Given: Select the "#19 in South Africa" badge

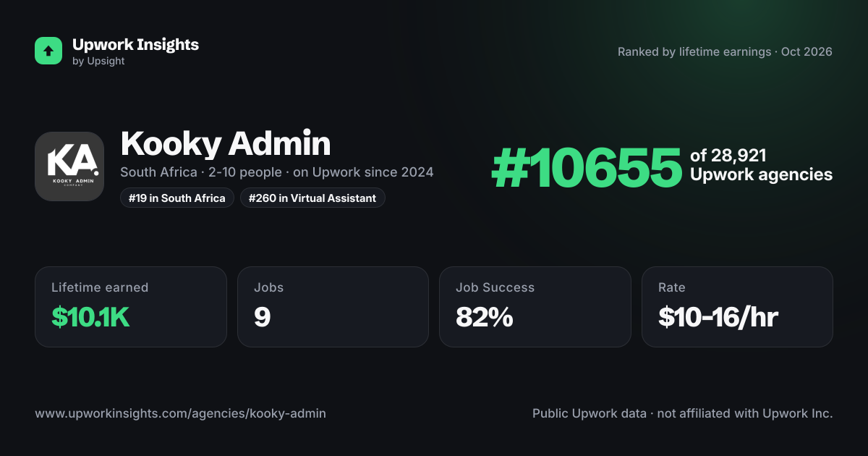Looking at the screenshot, I should pos(177,198).
